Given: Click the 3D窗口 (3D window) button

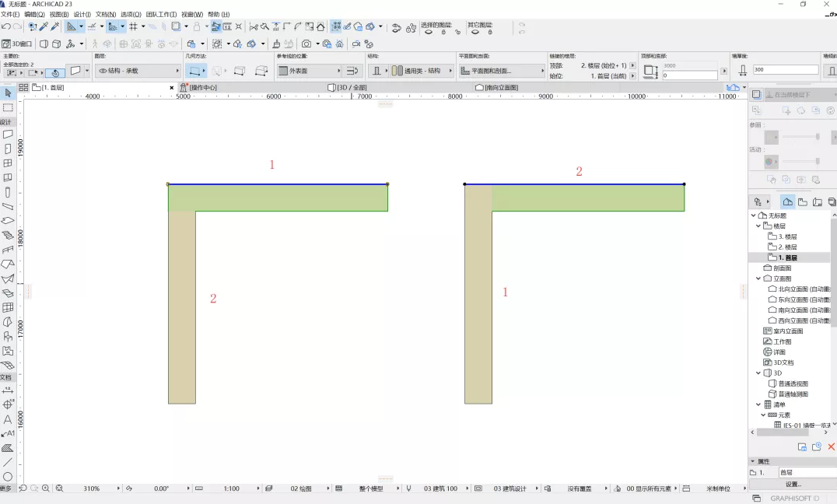Looking at the screenshot, I should coord(17,44).
